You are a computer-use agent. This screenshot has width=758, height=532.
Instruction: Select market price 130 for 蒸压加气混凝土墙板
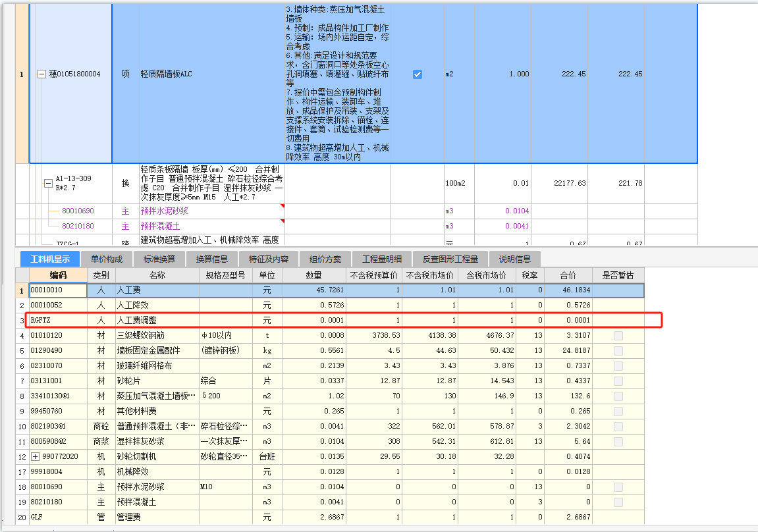[x=430, y=396]
